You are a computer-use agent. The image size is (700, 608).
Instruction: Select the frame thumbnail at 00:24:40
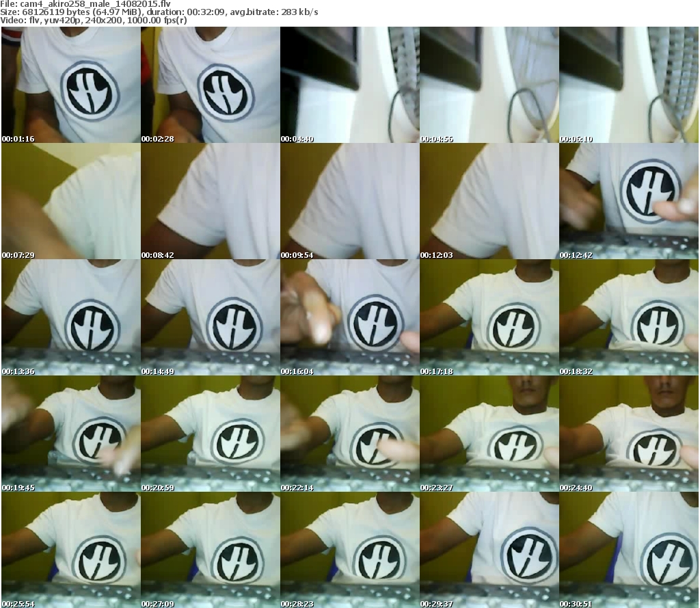[629, 434]
